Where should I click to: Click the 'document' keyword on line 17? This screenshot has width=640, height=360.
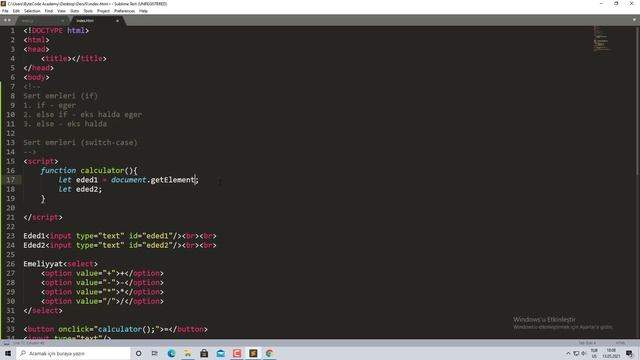tap(128, 180)
